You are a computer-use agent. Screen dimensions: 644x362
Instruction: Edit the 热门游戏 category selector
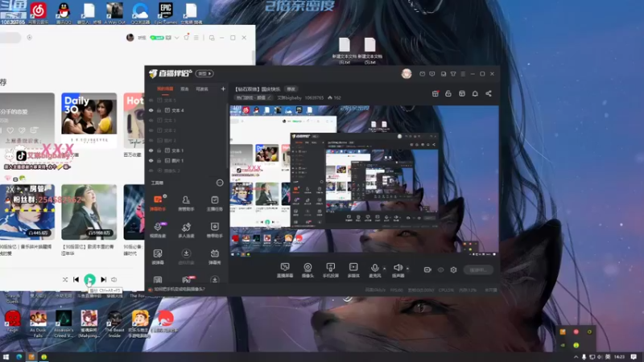pyautogui.click(x=254, y=97)
